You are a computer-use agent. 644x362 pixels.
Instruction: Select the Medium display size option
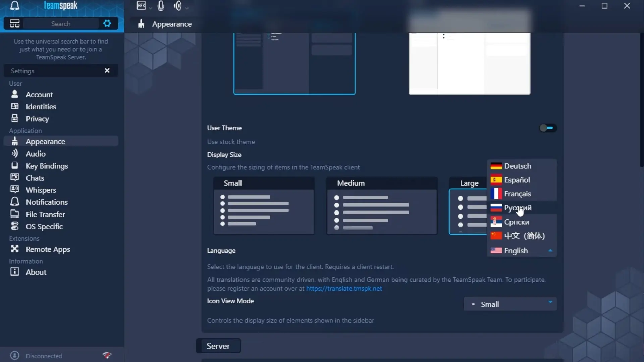[x=382, y=206]
